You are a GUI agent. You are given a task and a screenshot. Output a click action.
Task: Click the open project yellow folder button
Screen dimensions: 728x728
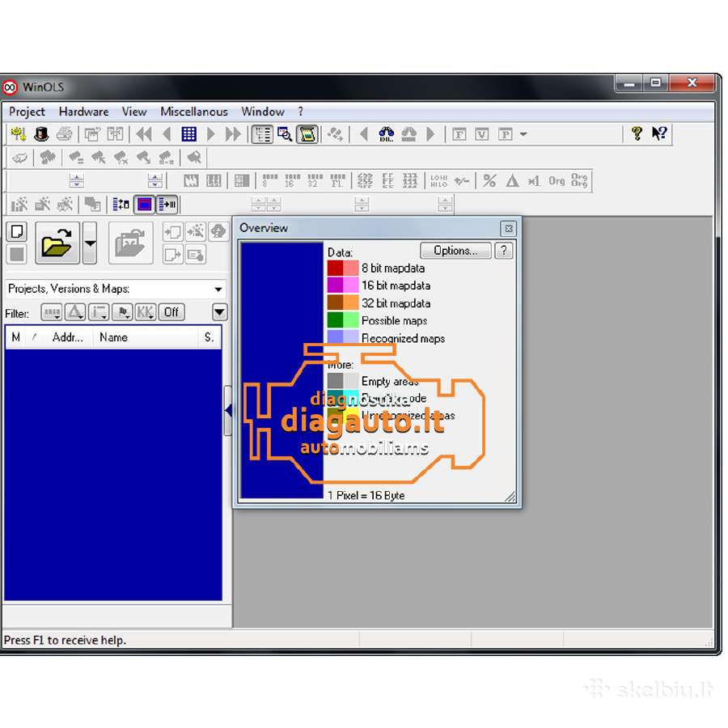pyautogui.click(x=57, y=243)
